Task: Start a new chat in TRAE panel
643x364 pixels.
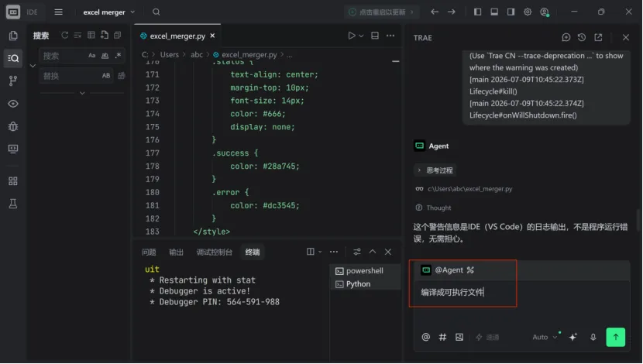Action: 566,38
